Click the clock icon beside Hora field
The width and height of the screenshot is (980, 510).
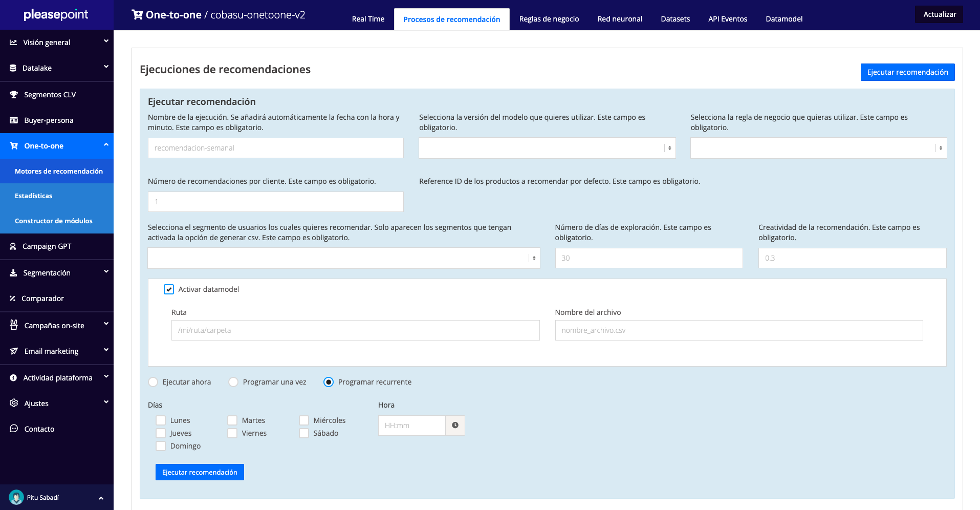(x=455, y=426)
